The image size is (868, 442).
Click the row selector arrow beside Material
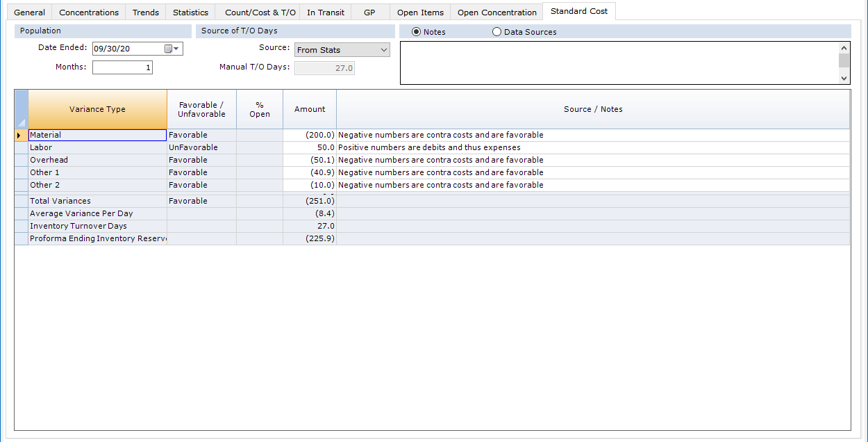[x=21, y=134]
